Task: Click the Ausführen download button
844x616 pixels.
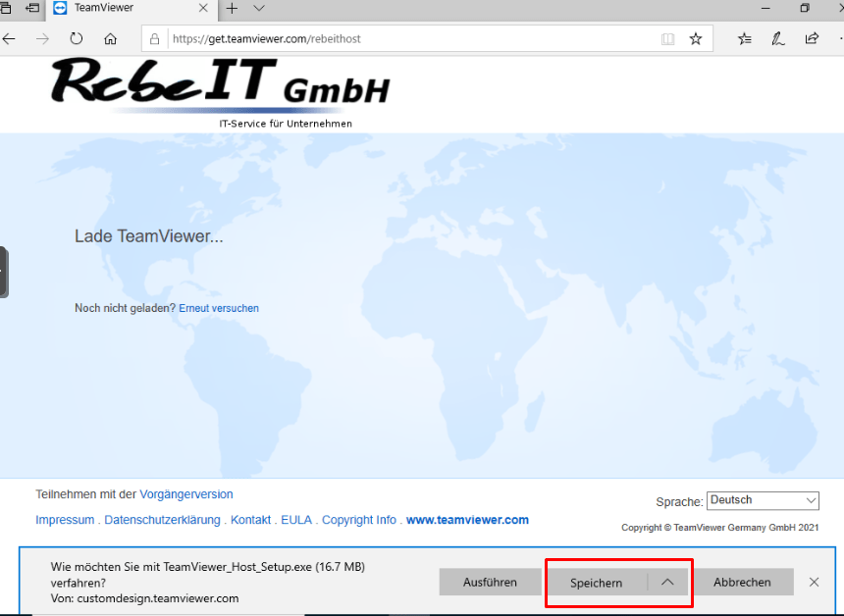Action: (490, 582)
